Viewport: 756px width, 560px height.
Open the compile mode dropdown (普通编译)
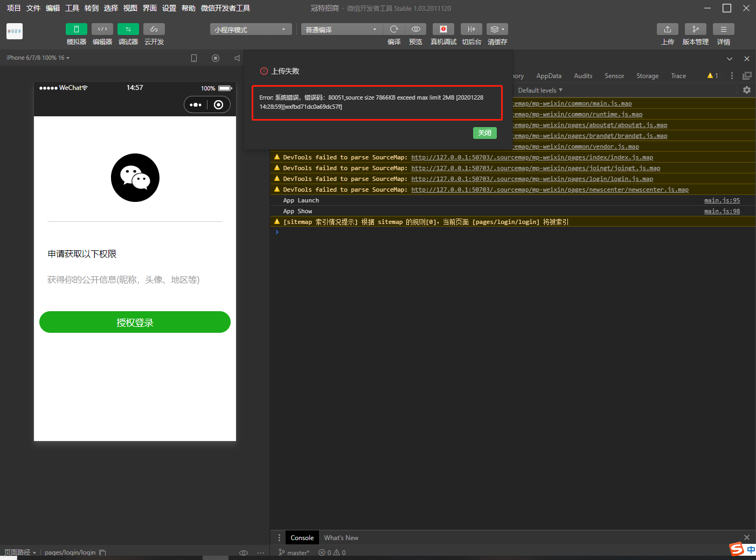[x=342, y=29]
